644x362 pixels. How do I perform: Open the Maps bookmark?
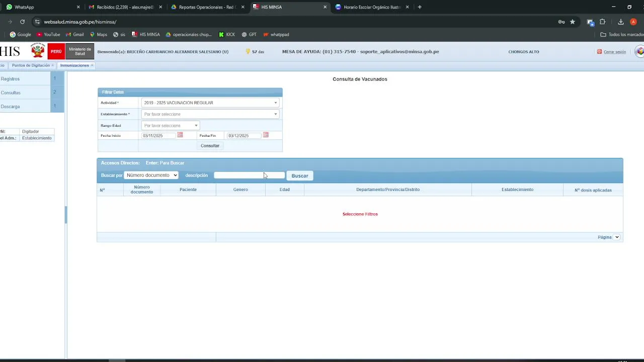coord(98,35)
